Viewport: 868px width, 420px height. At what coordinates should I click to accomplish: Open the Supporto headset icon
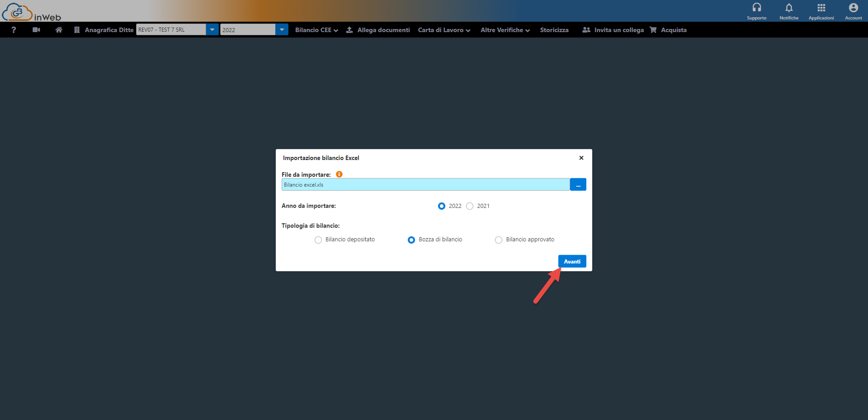pos(757,8)
